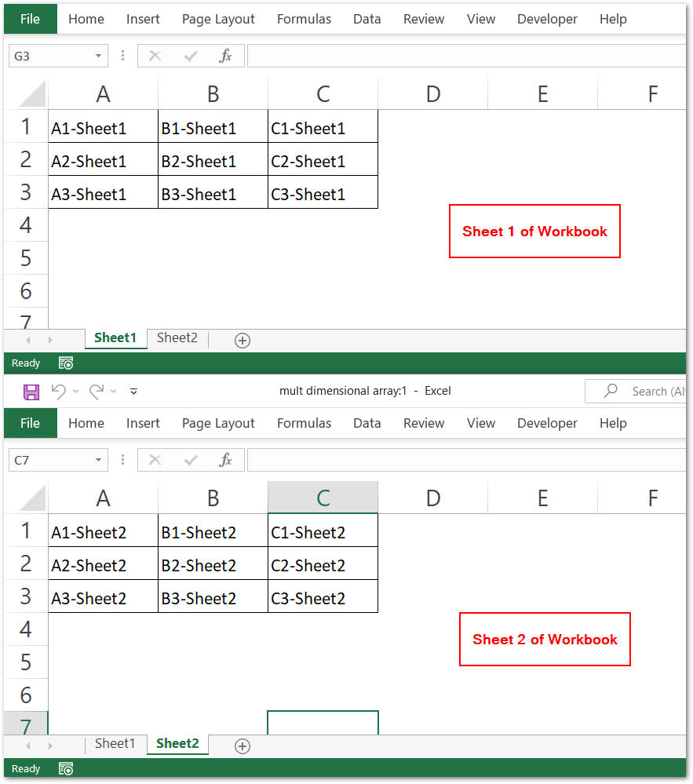Toggle macro recording in top window status bar

[x=66, y=363]
